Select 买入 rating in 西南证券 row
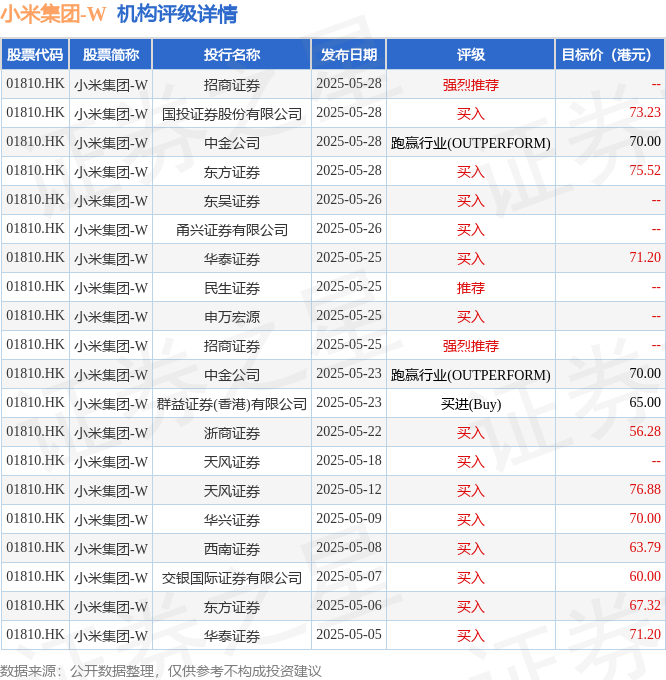The height and width of the screenshot is (680, 666). (x=470, y=549)
